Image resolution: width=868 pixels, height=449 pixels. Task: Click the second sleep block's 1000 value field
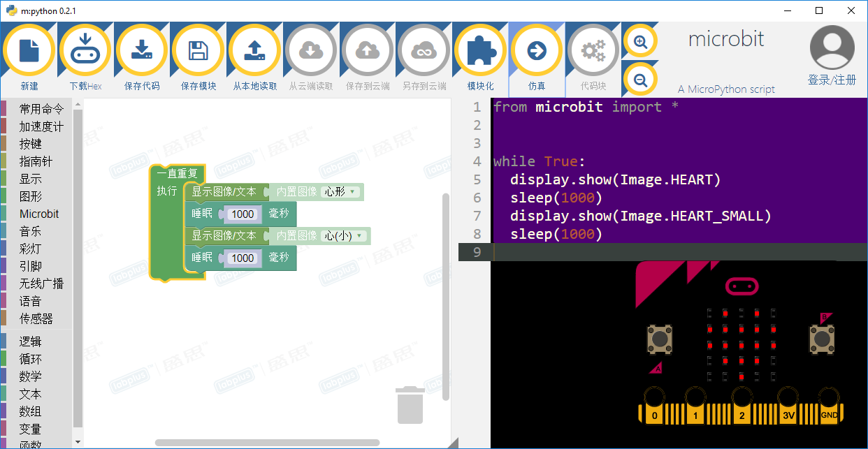coord(243,258)
